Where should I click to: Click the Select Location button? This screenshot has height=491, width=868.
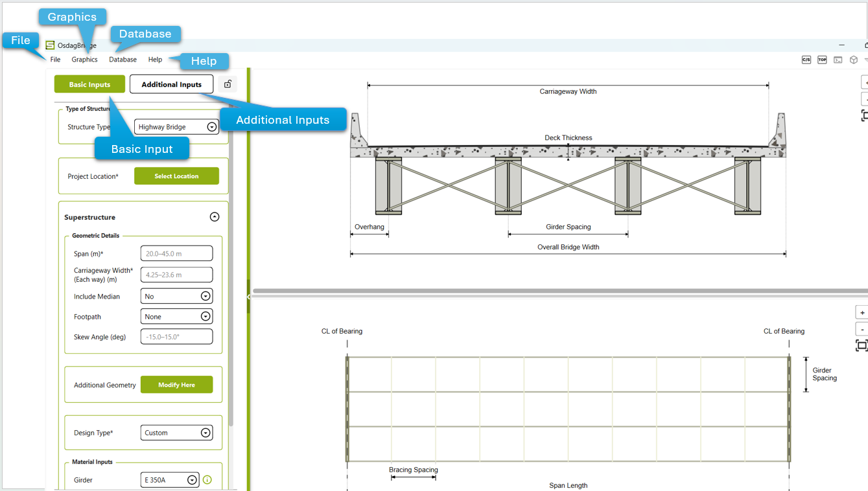[176, 176]
